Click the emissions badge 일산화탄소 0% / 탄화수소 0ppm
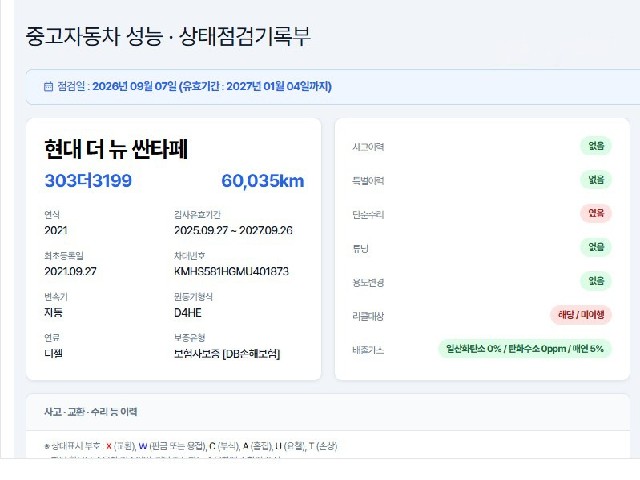Screen dimensions: 640x480 click(525, 349)
